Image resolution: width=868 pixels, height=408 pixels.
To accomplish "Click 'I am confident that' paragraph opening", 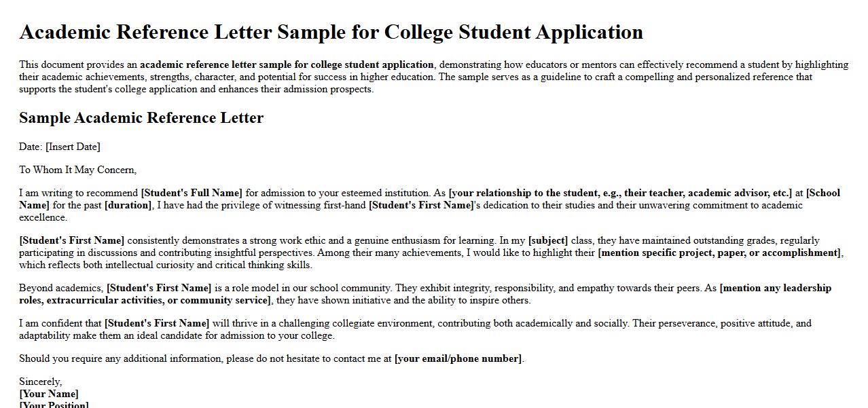I will click(x=60, y=323).
